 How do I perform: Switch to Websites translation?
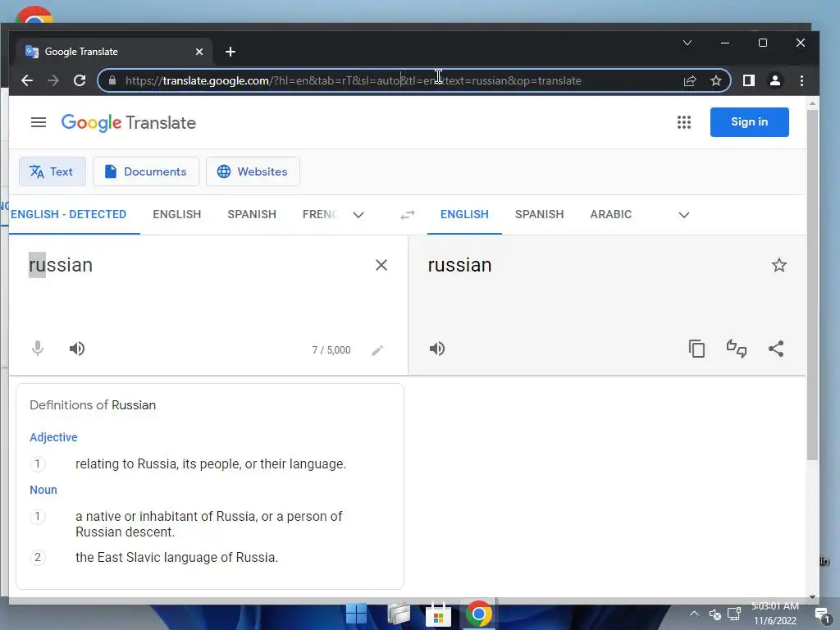point(253,171)
